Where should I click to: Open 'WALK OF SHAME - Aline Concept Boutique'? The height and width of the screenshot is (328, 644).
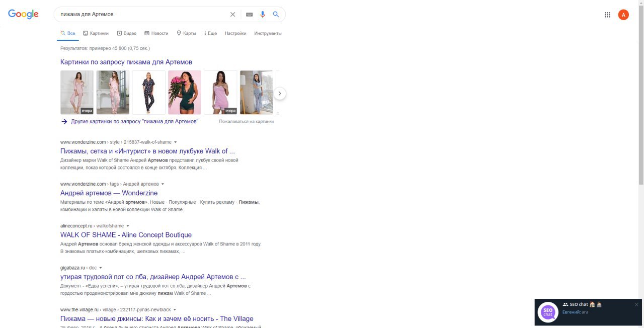point(126,235)
